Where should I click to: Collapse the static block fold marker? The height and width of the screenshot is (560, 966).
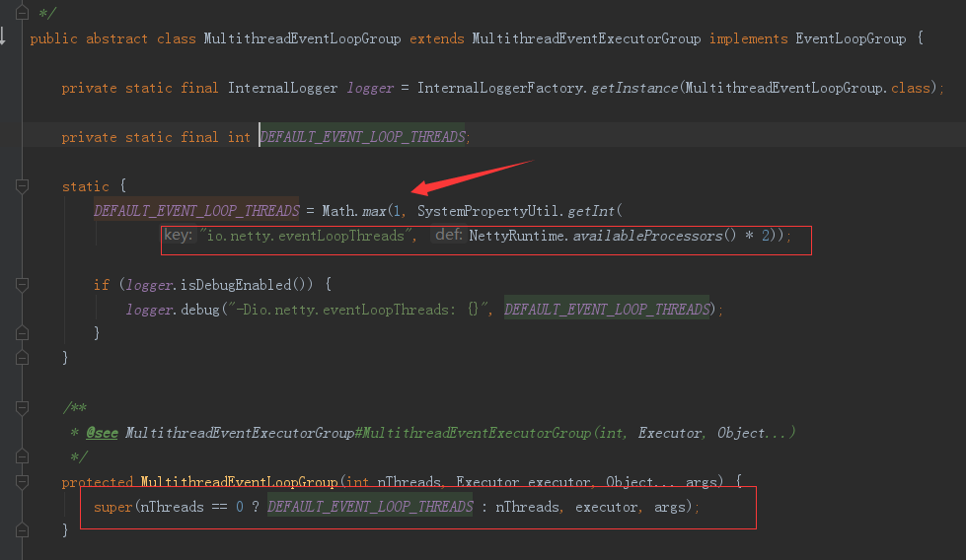tap(22, 186)
